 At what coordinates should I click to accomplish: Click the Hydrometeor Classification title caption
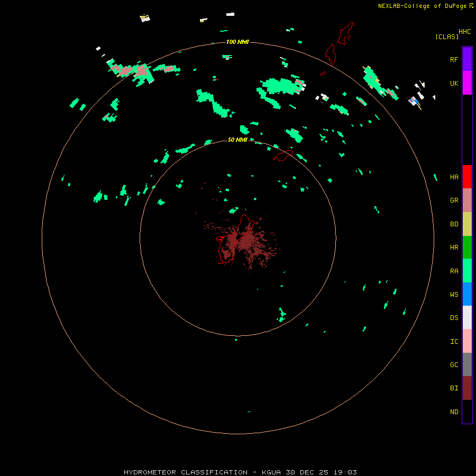[x=240, y=472]
